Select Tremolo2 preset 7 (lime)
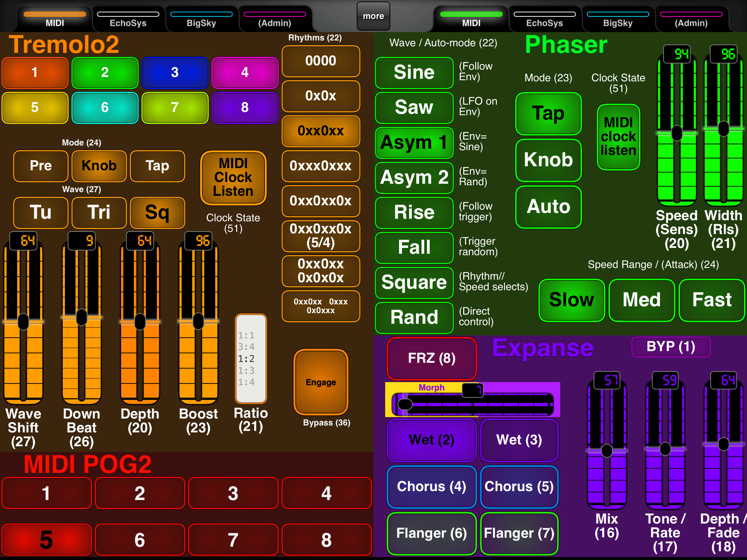 coord(175,108)
